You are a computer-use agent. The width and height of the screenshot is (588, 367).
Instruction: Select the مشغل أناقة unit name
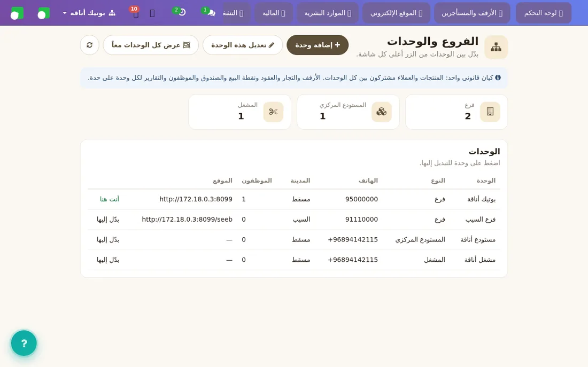[x=480, y=260]
